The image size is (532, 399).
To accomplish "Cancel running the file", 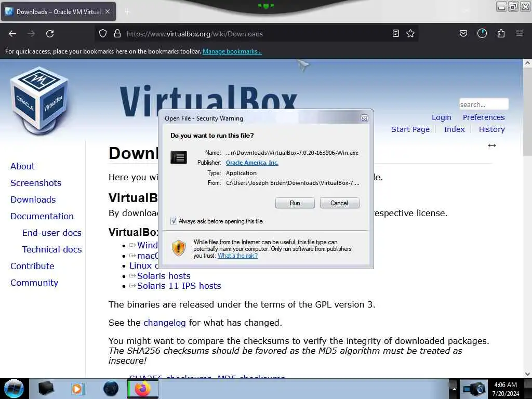I will coord(339,203).
